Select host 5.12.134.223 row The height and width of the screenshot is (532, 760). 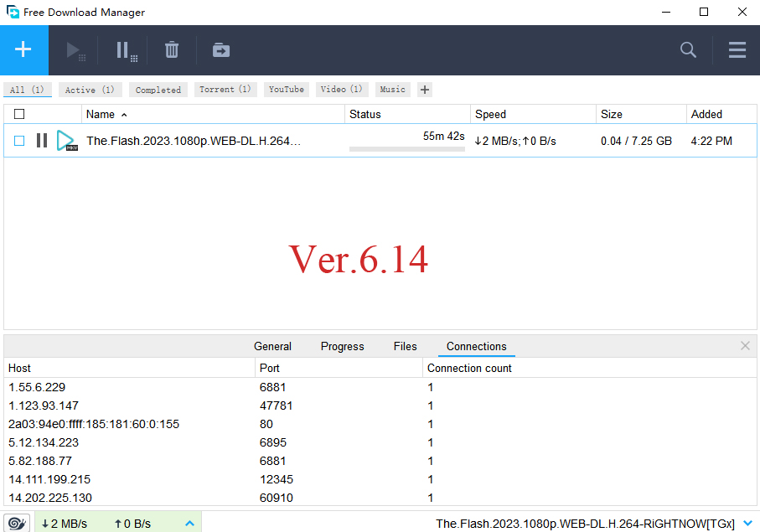[380, 442]
